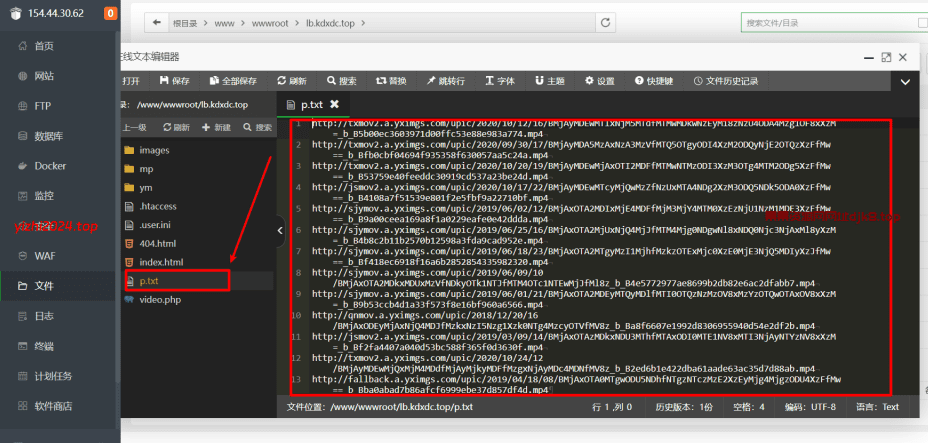928x443 pixels.
Task: Click the 跳转行 go-to-line tool
Action: (x=444, y=81)
